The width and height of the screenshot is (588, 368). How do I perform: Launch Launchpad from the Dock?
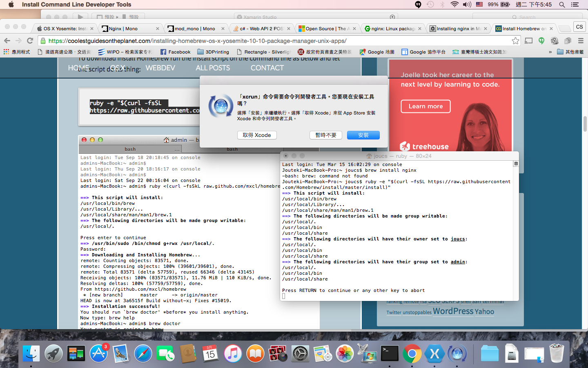[x=53, y=354]
